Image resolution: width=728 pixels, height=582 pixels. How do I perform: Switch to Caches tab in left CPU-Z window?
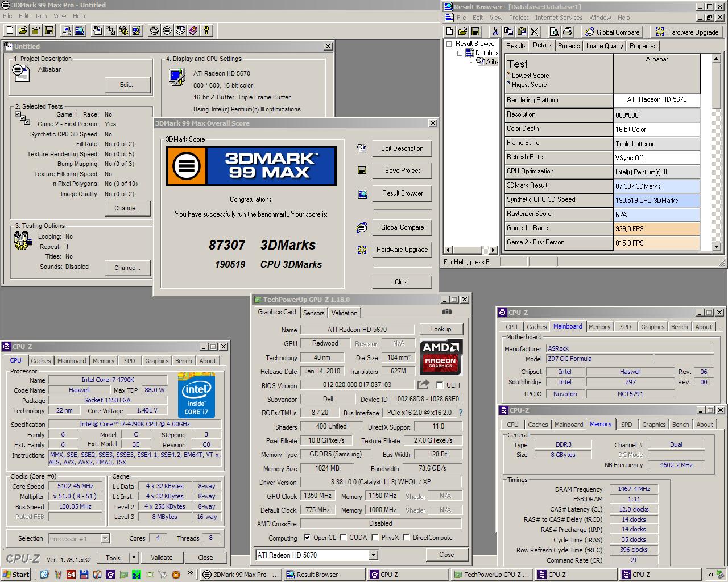40,361
